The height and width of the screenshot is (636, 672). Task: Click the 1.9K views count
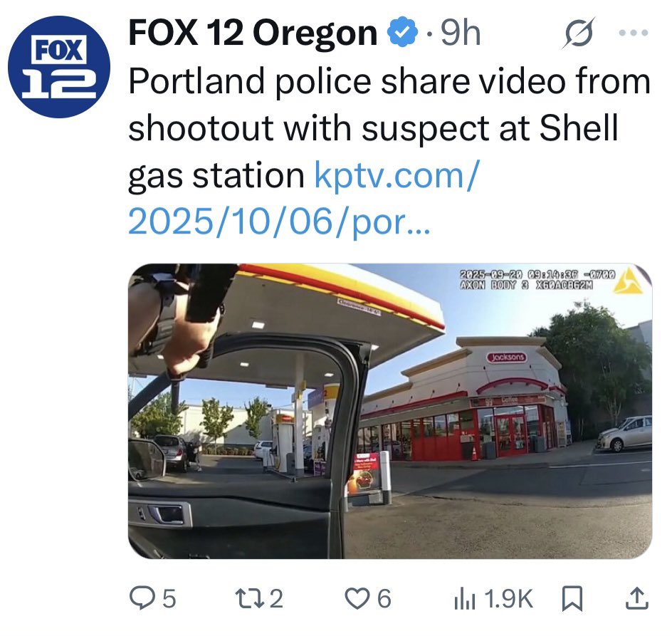pos(509,599)
